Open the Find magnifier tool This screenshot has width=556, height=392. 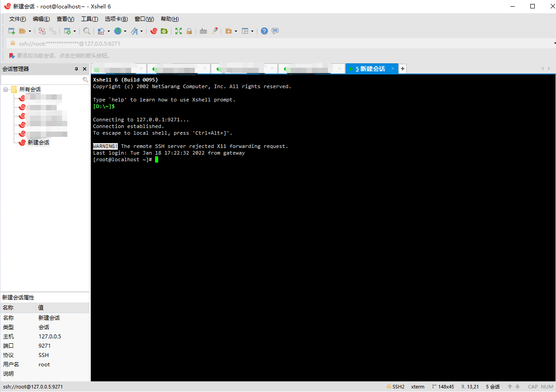click(87, 31)
